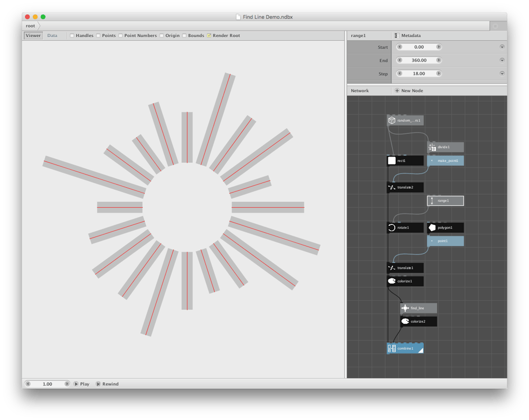Click the combine1 node icon
Image resolution: width=529 pixels, height=420 pixels.
click(x=391, y=348)
